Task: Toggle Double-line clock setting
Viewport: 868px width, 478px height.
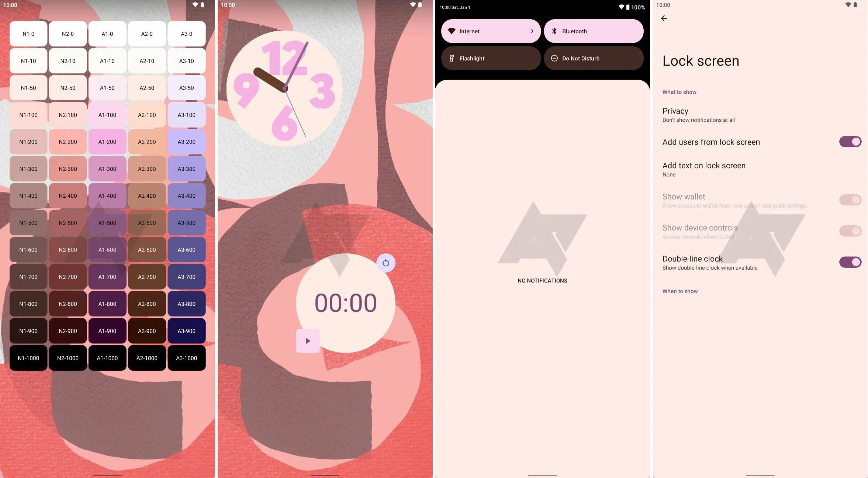Action: pyautogui.click(x=850, y=262)
